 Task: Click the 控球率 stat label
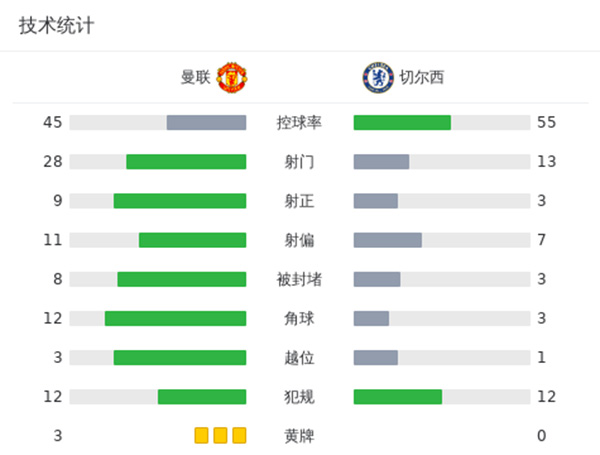[x=299, y=123]
